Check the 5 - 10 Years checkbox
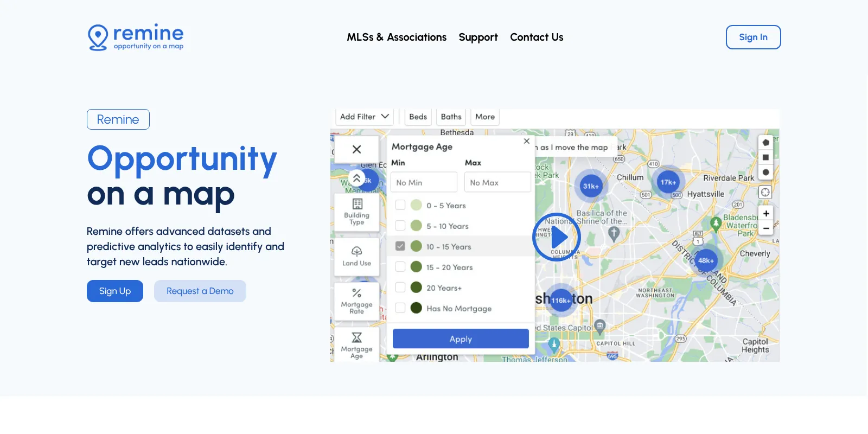The width and height of the screenshot is (868, 434). point(400,226)
